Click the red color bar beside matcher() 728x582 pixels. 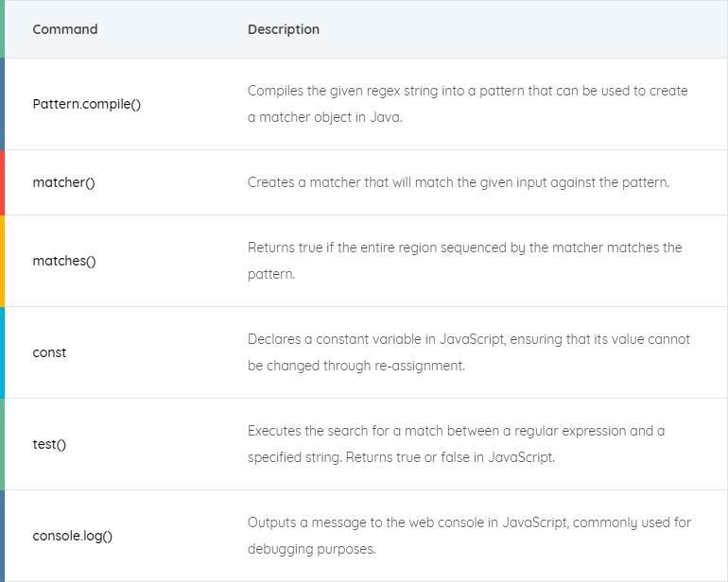pyautogui.click(x=2, y=182)
